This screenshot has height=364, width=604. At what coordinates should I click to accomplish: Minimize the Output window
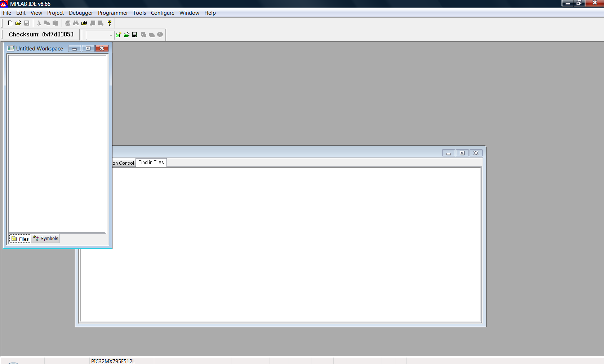(448, 153)
